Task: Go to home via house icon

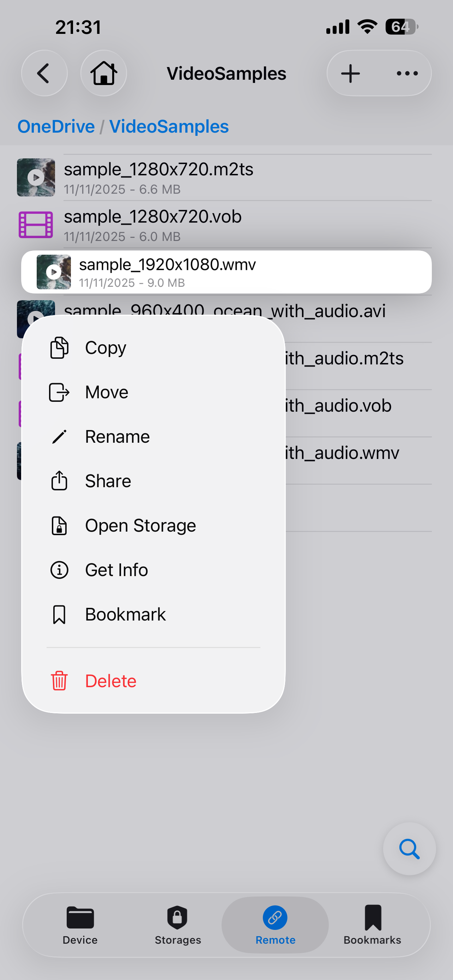Action: pos(103,73)
